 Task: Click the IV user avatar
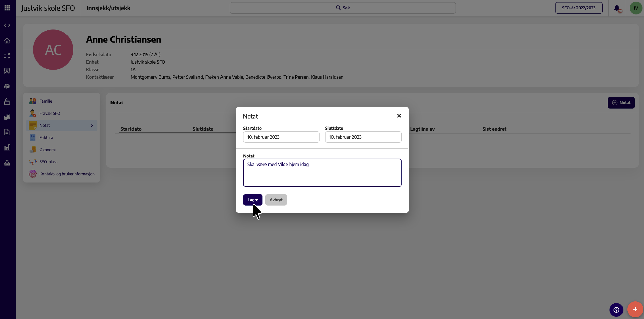tap(636, 8)
